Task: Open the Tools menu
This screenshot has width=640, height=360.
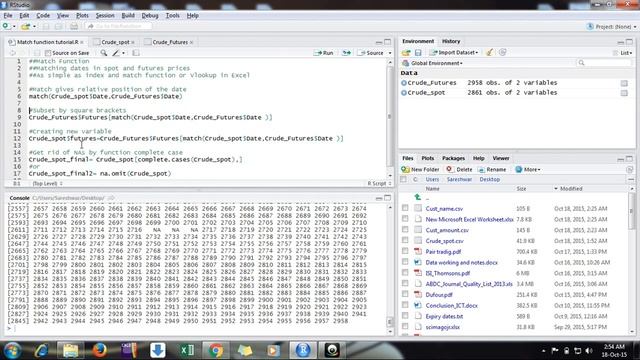Action: pos(172,16)
